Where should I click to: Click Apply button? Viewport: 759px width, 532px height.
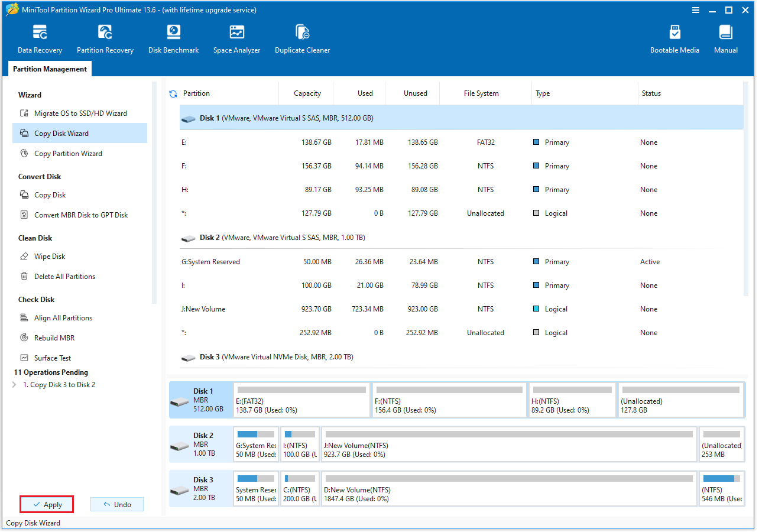47,504
